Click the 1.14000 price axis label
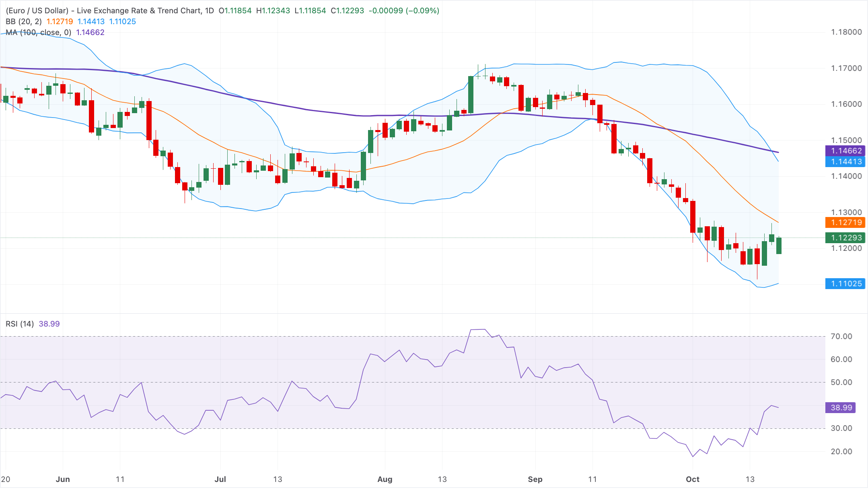 [x=846, y=176]
